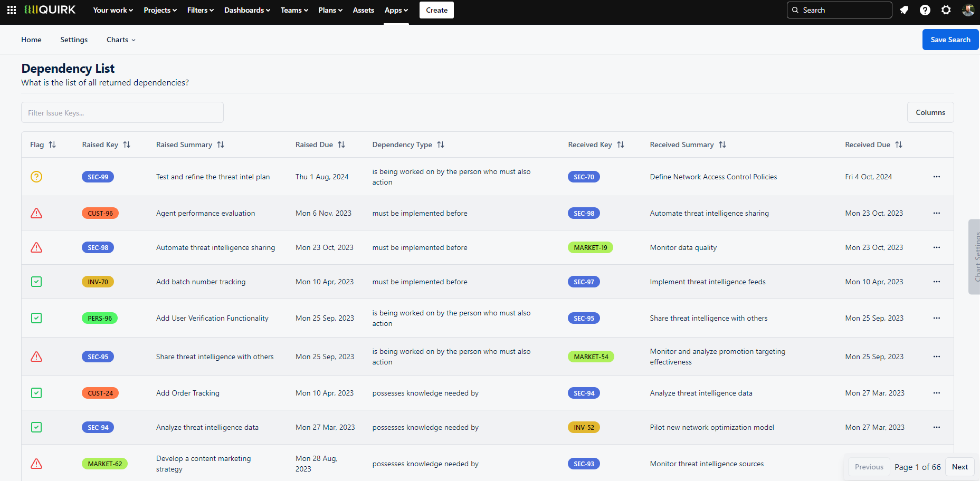Click the green check flag on CUST-24 row
The image size is (980, 481).
pyautogui.click(x=36, y=393)
